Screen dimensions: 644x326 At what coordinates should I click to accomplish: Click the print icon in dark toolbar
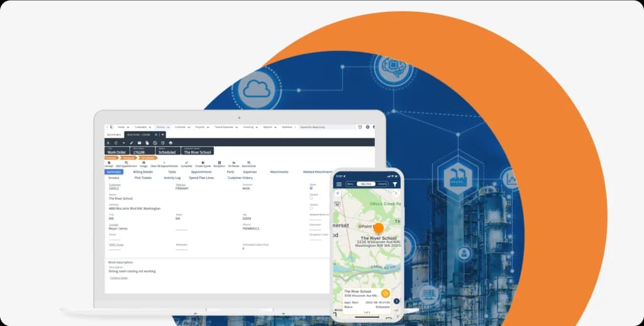(x=170, y=143)
